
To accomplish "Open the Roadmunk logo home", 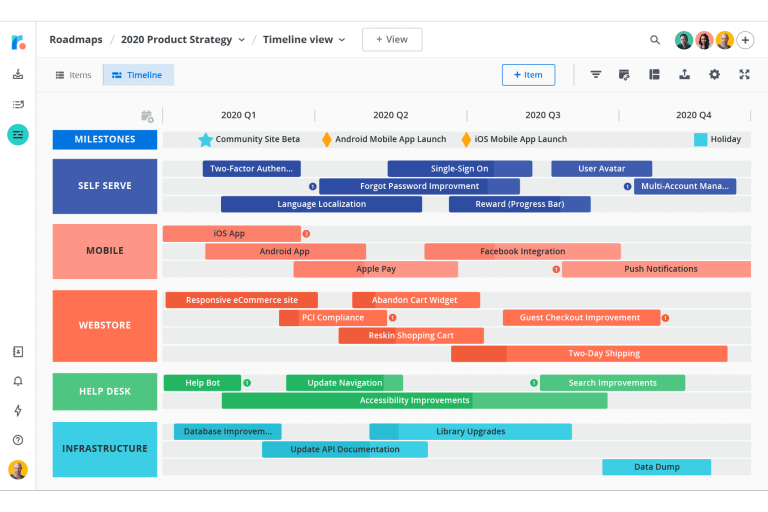I will tap(18, 42).
